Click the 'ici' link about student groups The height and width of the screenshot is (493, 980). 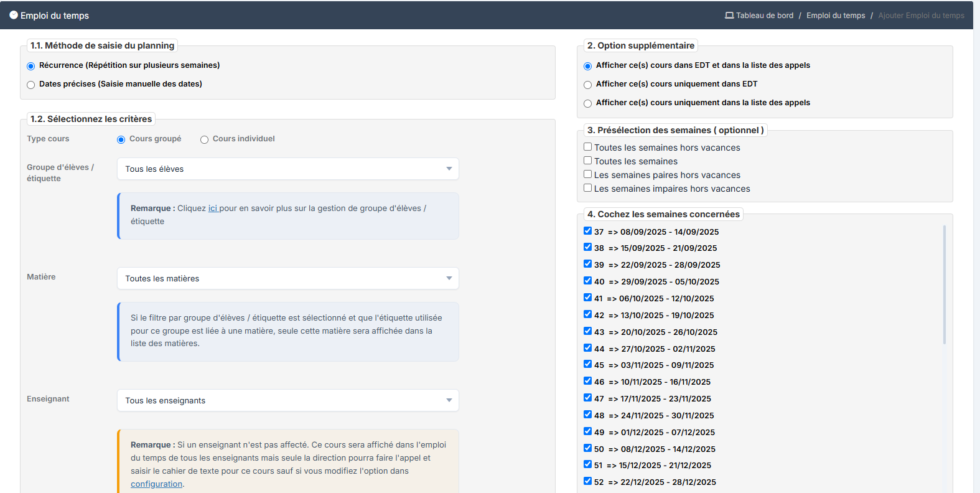coord(213,209)
